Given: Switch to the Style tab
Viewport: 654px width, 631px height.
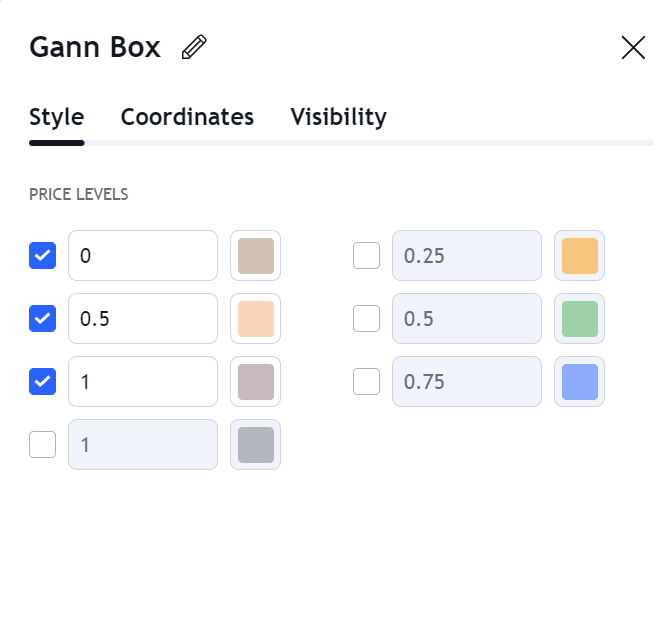Looking at the screenshot, I should click(57, 117).
